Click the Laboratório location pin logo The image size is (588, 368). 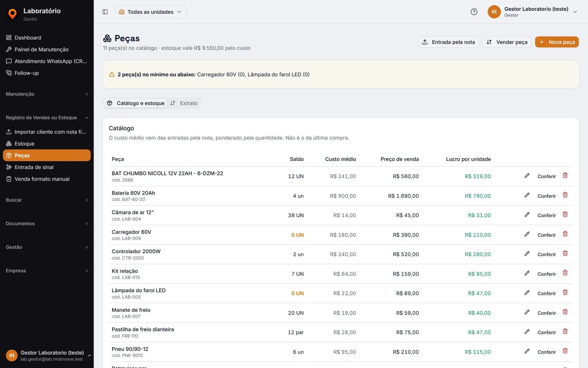click(12, 14)
